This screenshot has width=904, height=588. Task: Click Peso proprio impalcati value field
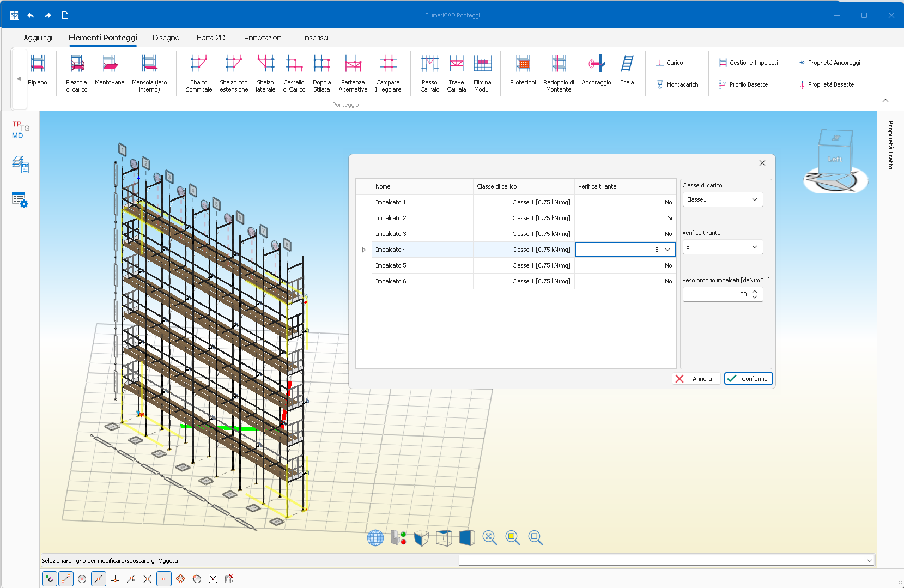(717, 294)
